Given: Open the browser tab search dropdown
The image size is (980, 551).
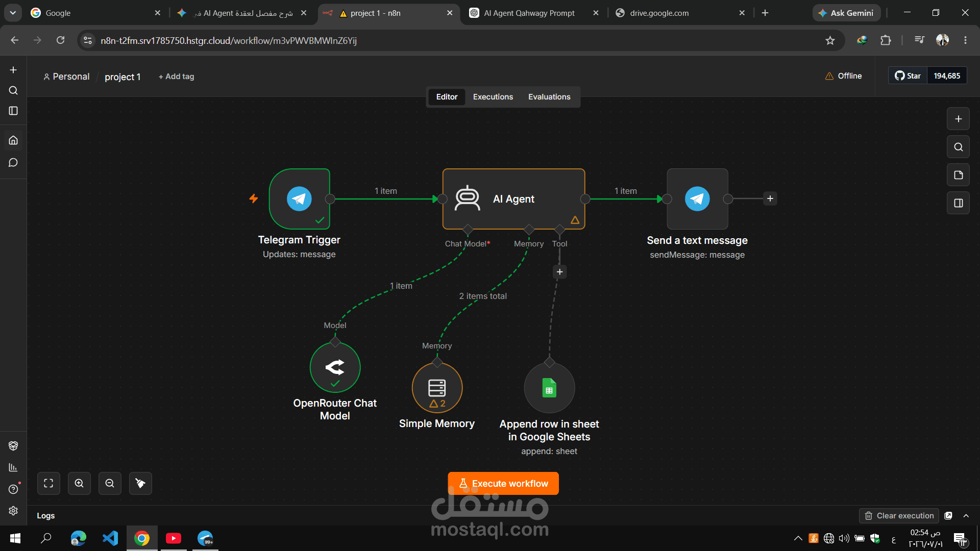Looking at the screenshot, I should click(x=13, y=13).
